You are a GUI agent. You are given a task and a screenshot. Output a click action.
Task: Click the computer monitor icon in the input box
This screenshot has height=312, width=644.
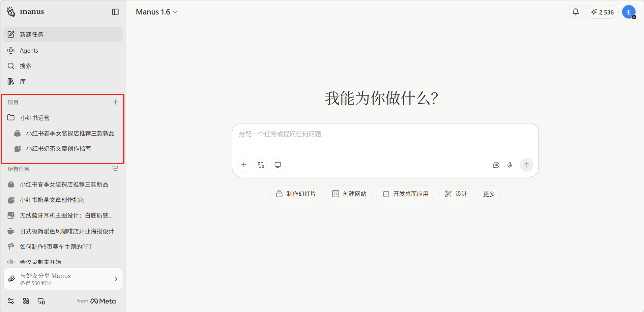tap(278, 165)
